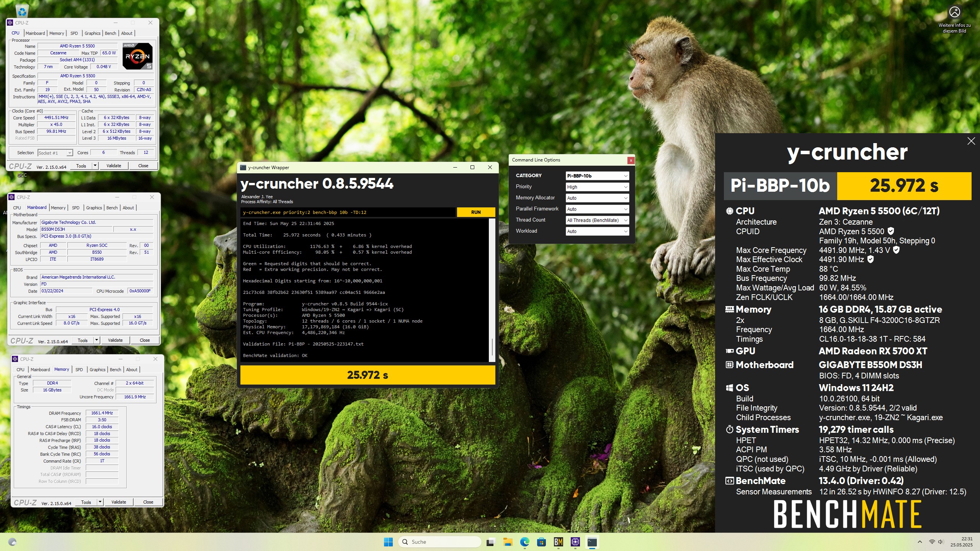This screenshot has width=980, height=551.
Task: Click the y-cruncher command line field
Action: [x=348, y=212]
